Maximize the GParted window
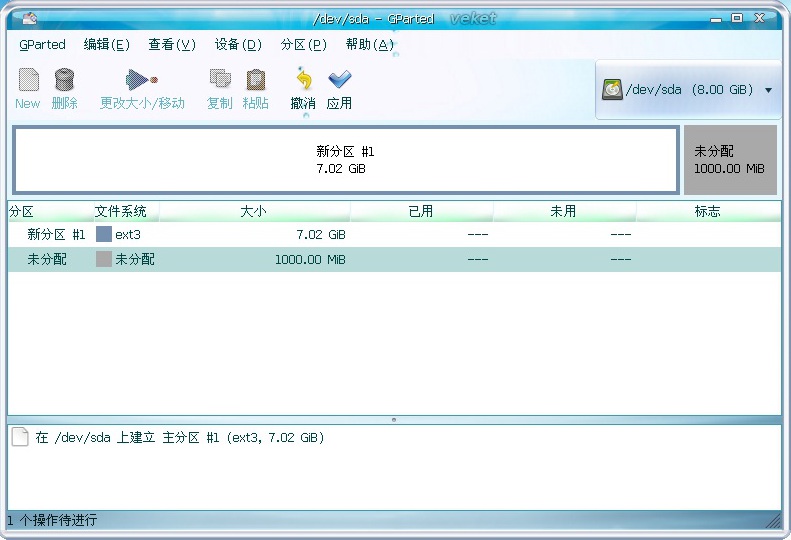 tap(737, 18)
